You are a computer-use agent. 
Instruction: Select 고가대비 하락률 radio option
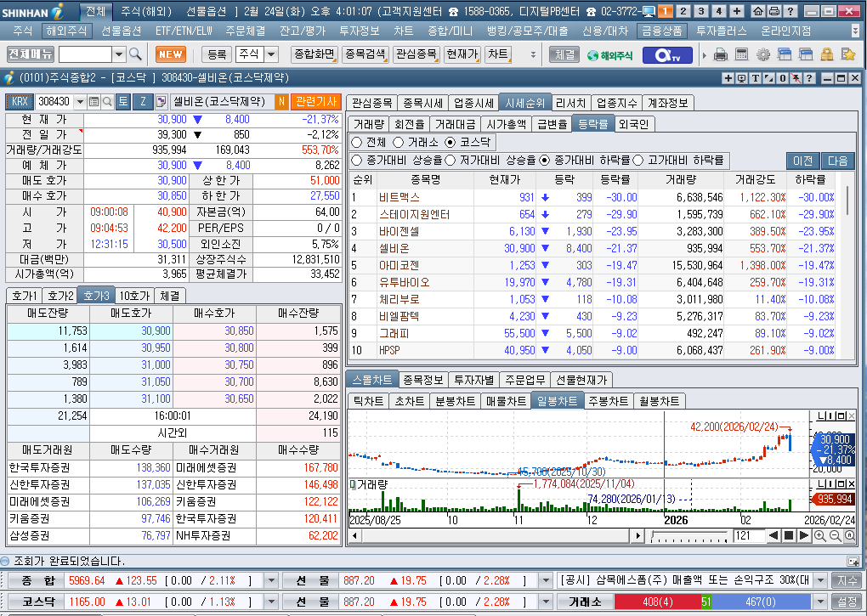638,161
